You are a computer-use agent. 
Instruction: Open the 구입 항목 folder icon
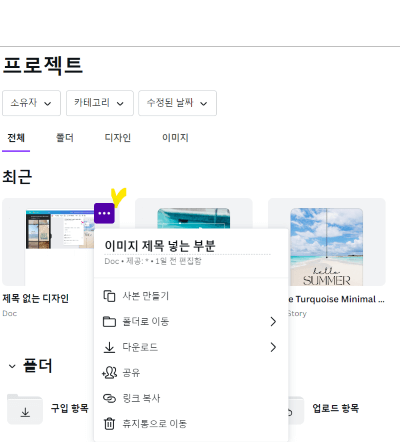(x=25, y=409)
